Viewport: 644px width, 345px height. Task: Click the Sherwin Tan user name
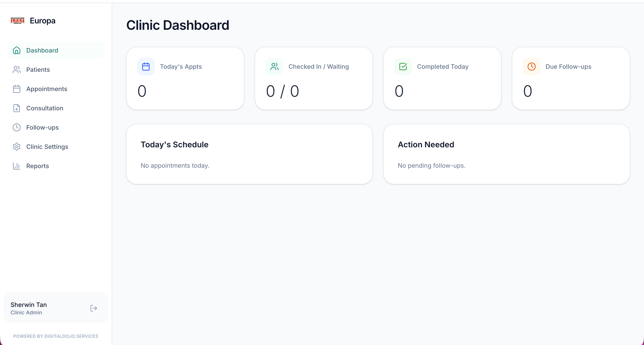pos(29,305)
